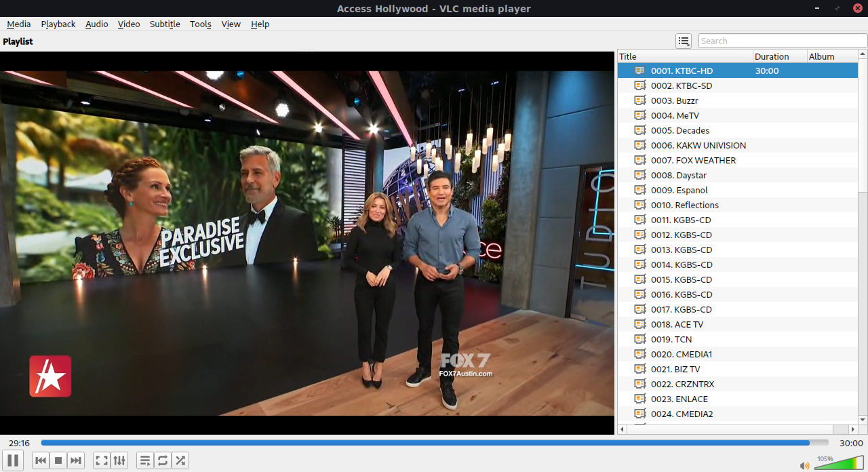Click the icon beside 0013. KGBS-CD
This screenshot has width=868, height=472.
640,250
